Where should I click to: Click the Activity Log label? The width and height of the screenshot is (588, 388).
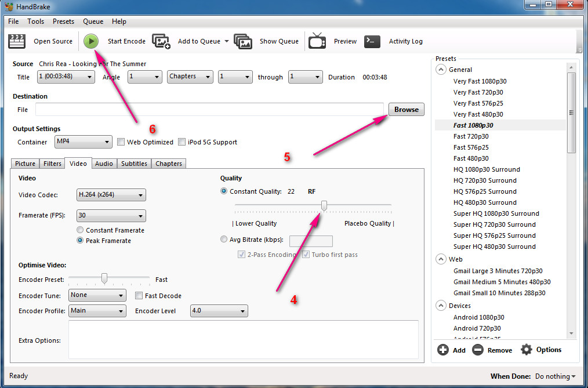coord(405,41)
